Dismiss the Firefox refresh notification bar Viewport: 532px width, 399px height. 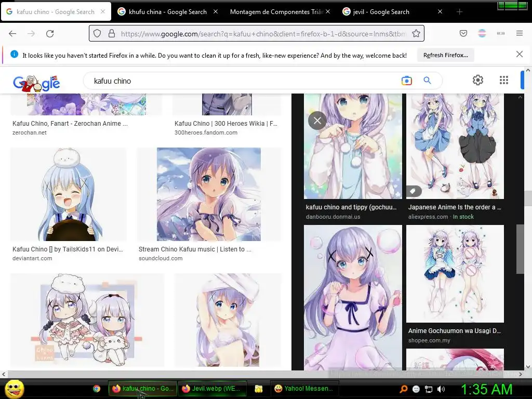(519, 54)
